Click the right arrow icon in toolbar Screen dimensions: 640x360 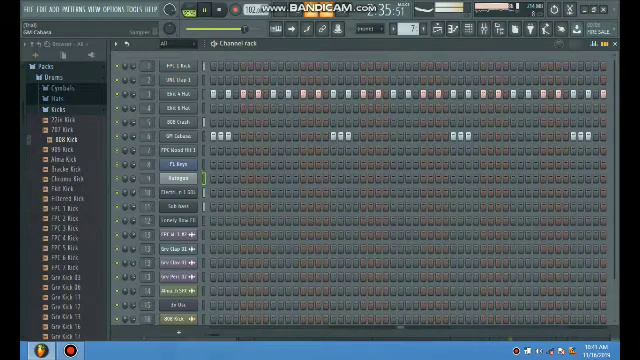click(291, 29)
